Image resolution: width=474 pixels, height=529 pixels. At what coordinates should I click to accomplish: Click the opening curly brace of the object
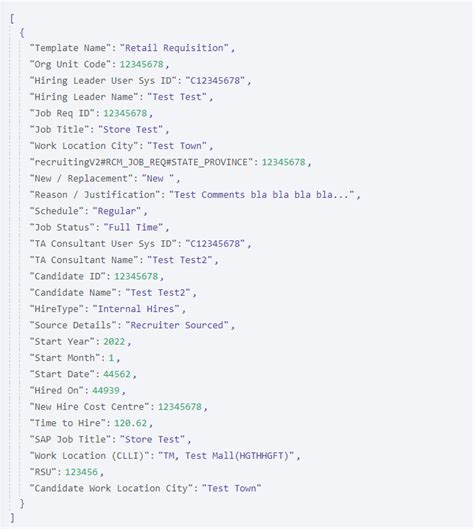[x=22, y=33]
